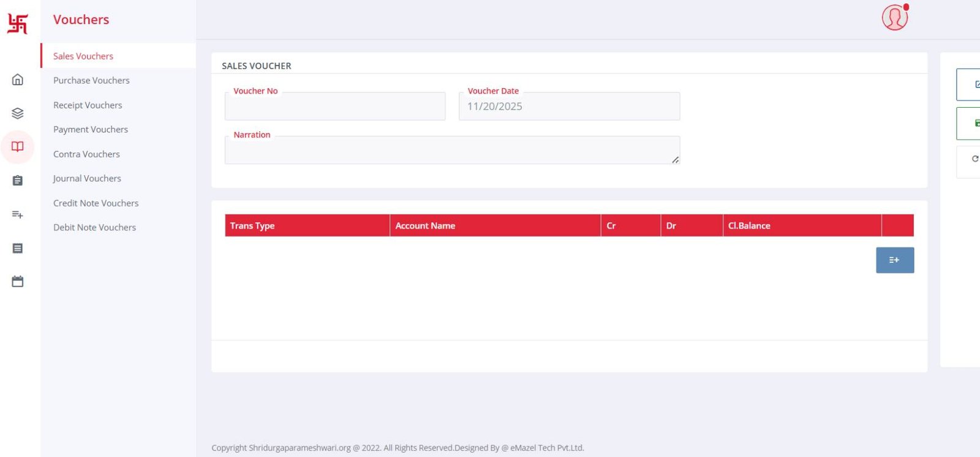
Task: Click the green save button
Action: [x=971, y=123]
